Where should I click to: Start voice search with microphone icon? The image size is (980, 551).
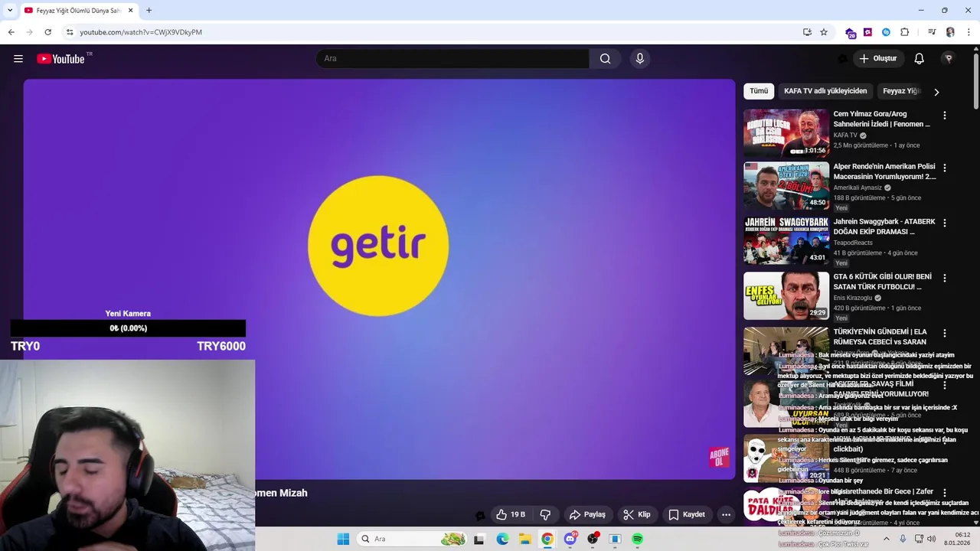(640, 59)
